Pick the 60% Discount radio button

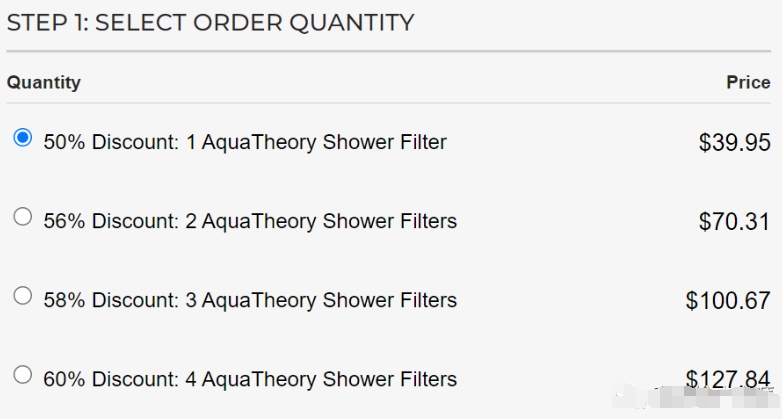point(22,375)
